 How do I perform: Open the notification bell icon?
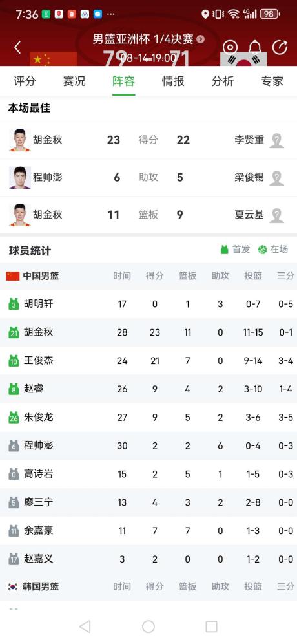tap(255, 47)
